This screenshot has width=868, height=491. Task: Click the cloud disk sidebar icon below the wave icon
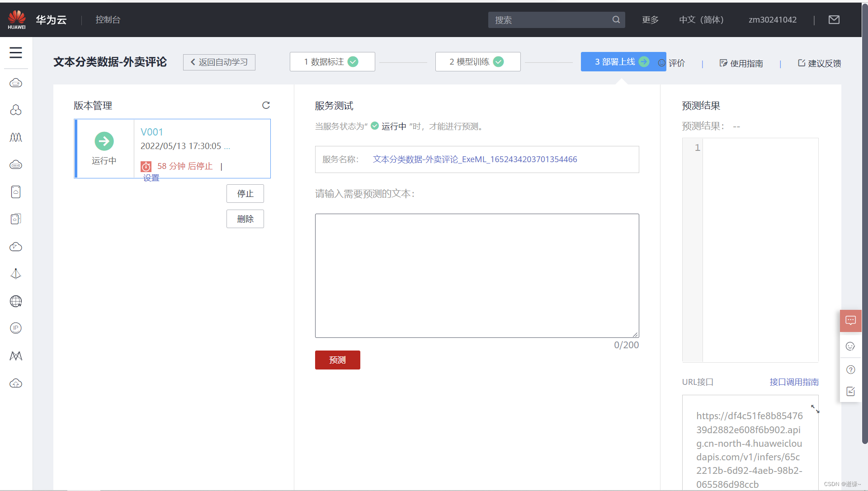point(16,165)
